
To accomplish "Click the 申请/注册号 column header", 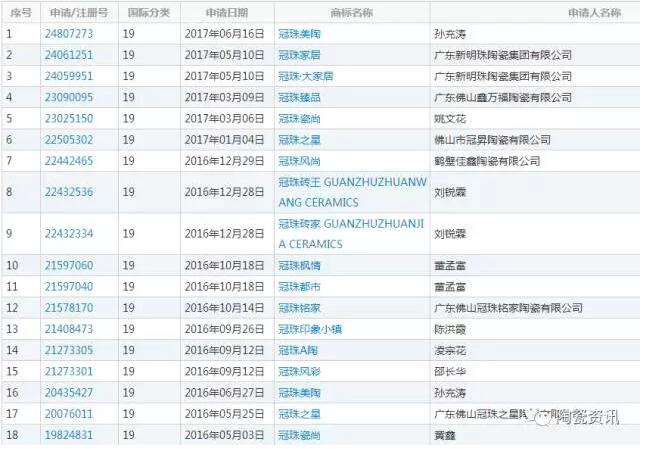I will click(79, 13).
